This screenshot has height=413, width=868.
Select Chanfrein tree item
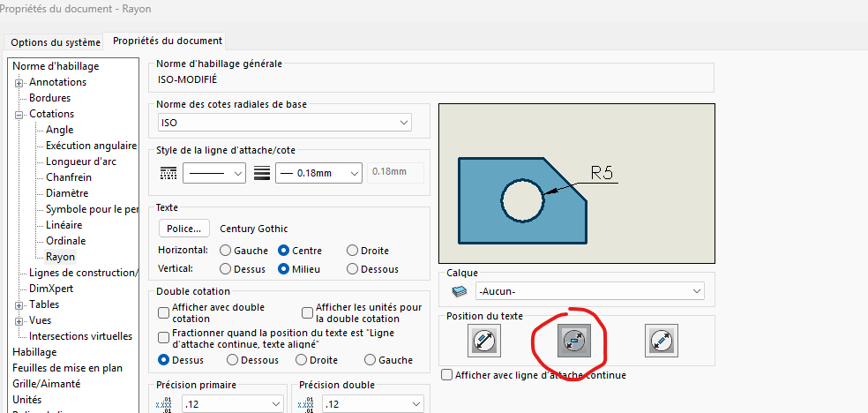point(69,177)
